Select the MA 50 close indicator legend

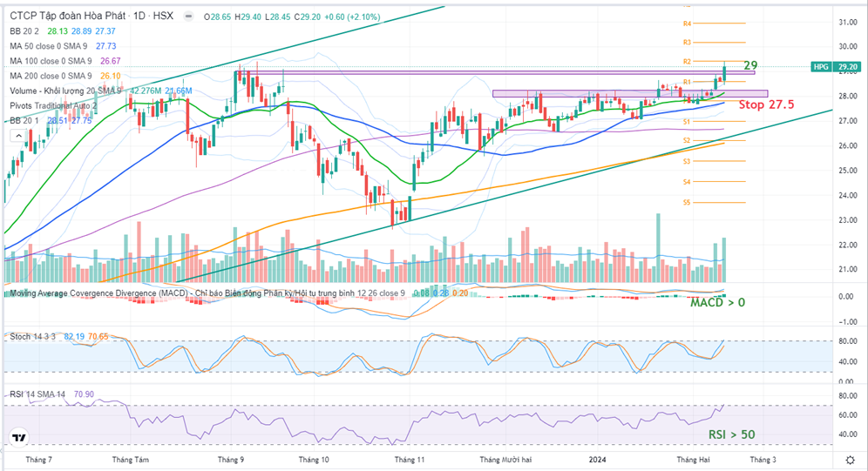tap(49, 46)
